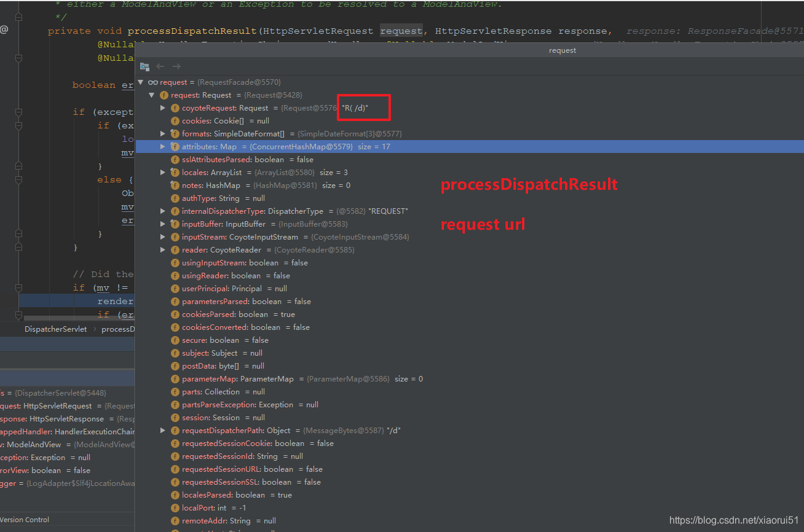This screenshot has height=532, width=804.
Task: Click the field icon of localesParsed row
Action: tap(175, 495)
